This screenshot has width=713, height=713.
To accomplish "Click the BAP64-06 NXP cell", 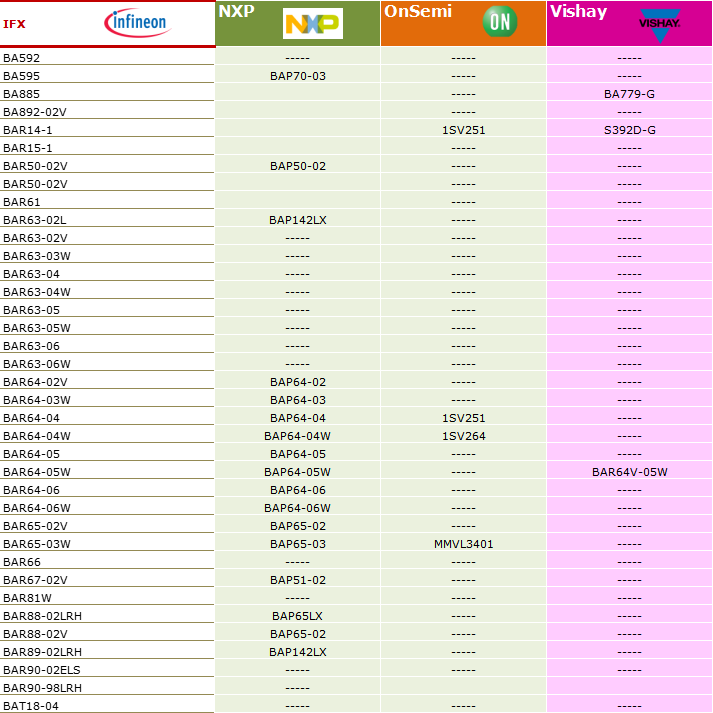I will coord(298,490).
